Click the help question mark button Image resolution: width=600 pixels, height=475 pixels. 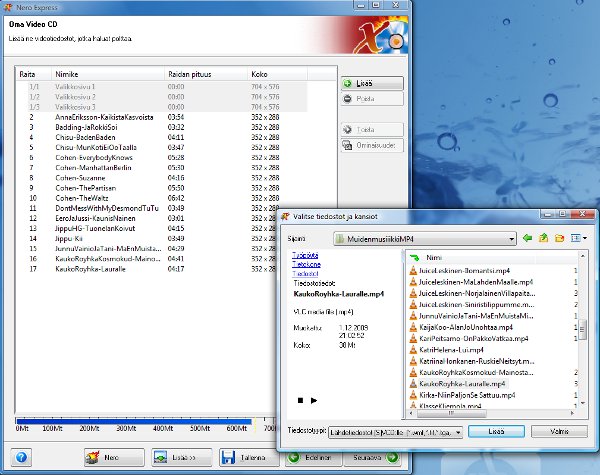pyautogui.click(x=21, y=457)
